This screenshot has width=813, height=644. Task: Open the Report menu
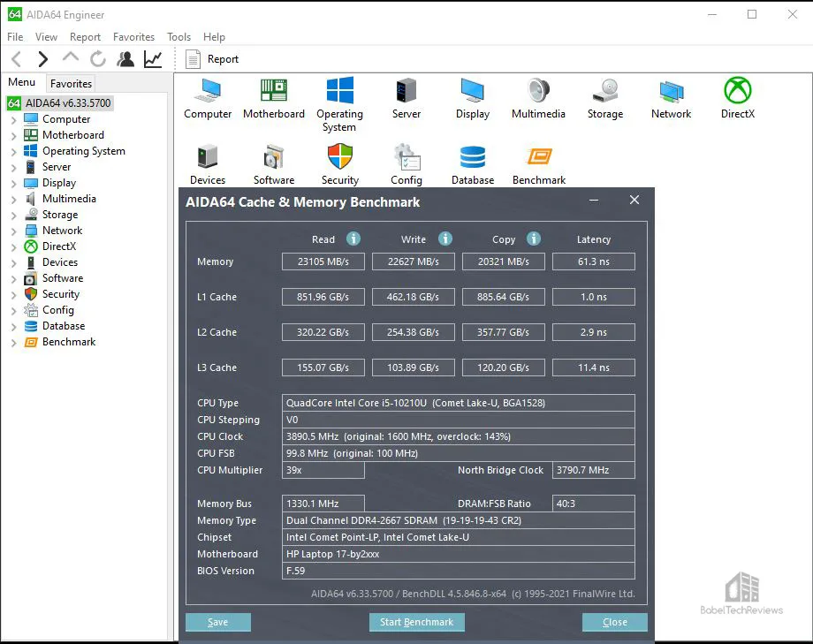tap(85, 37)
